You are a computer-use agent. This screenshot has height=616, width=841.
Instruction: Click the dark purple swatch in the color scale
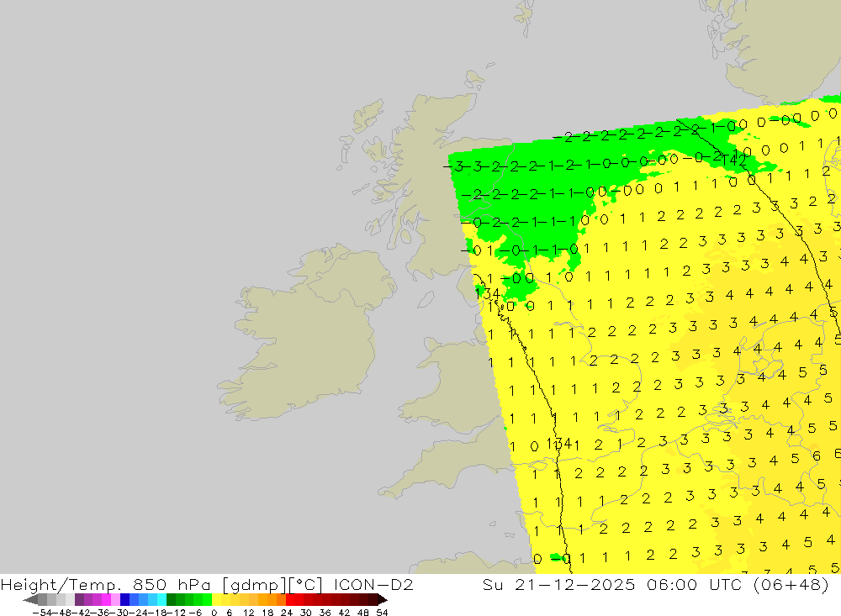(79, 600)
